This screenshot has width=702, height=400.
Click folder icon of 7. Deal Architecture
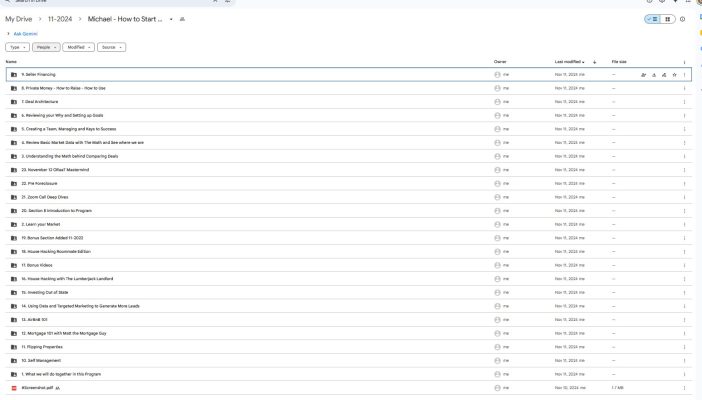tap(14, 102)
